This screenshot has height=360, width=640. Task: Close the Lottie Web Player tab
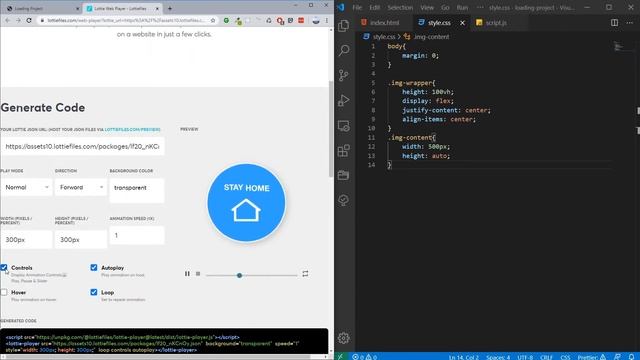[157, 8]
